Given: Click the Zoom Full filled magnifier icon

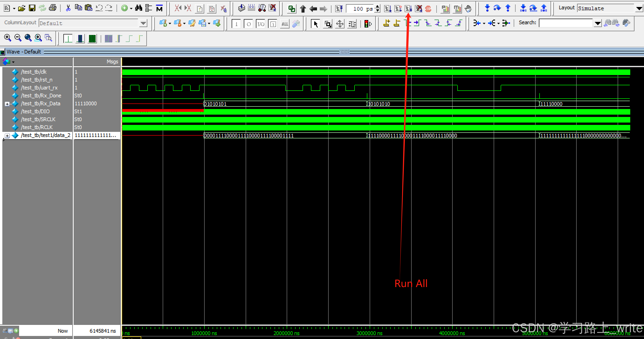Looking at the screenshot, I should pos(28,38).
